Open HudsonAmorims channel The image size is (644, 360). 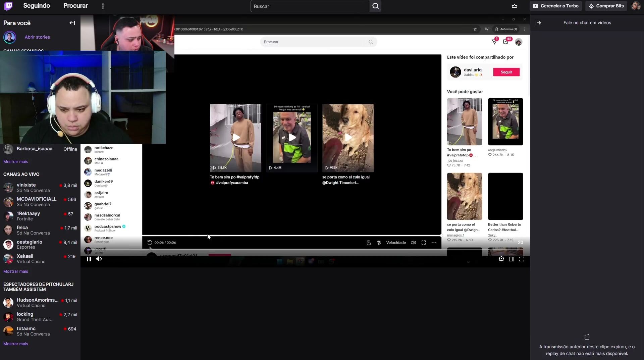point(40,303)
